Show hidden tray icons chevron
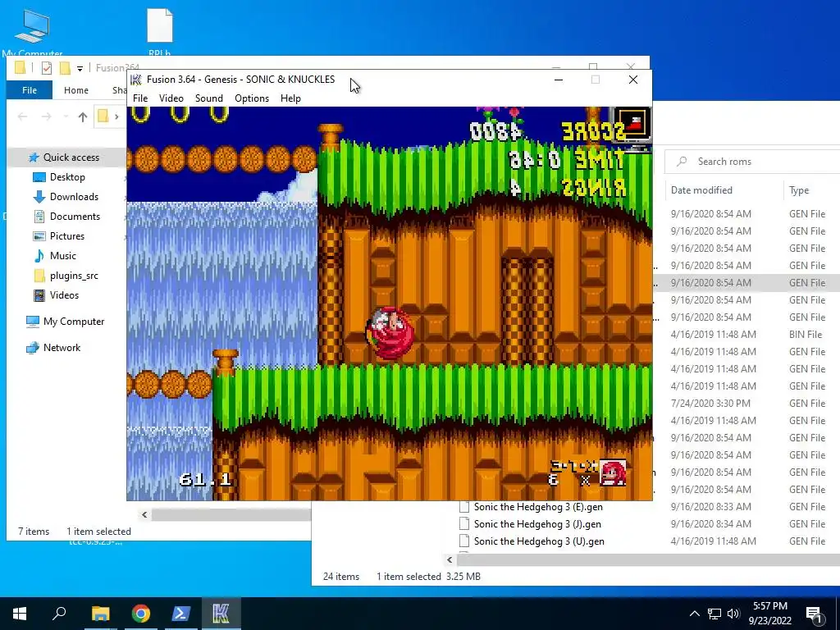This screenshot has height=630, width=840. point(694,614)
